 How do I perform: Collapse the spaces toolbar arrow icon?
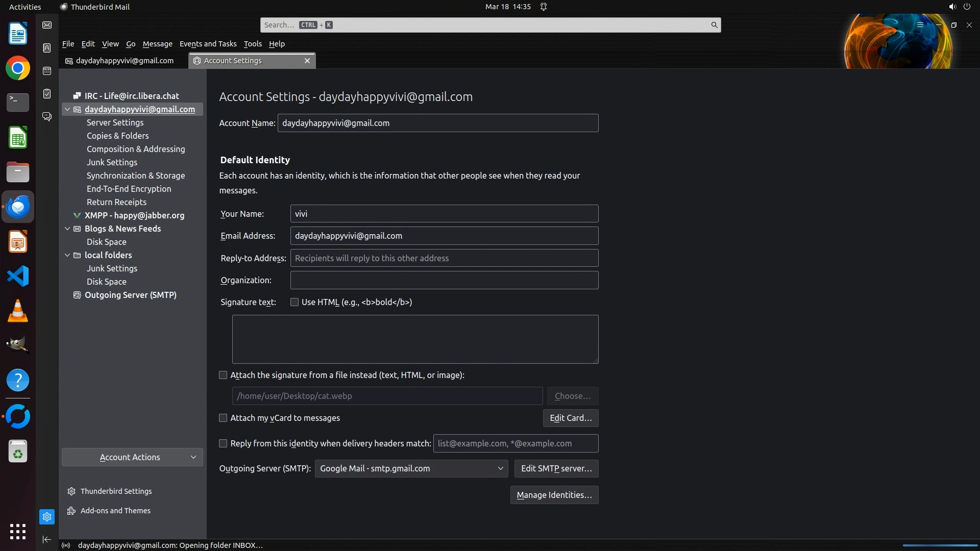47,539
